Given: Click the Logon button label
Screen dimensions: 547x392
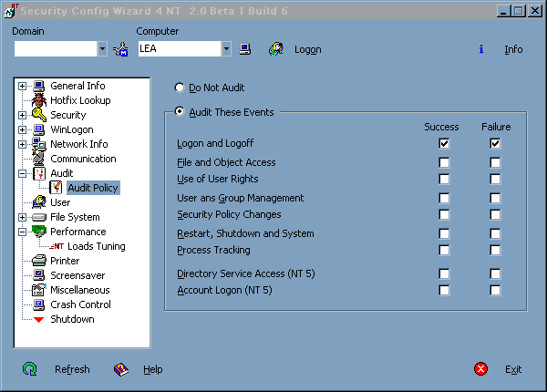Looking at the screenshot, I should tap(307, 49).
